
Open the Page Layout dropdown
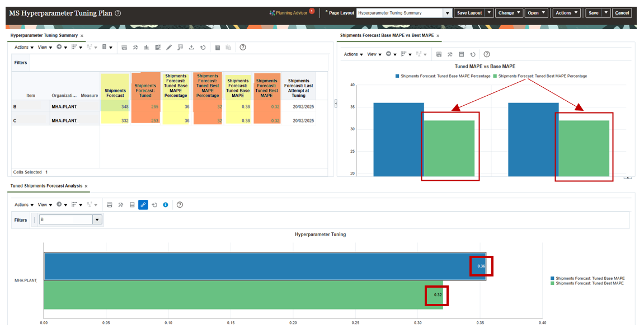pos(447,13)
